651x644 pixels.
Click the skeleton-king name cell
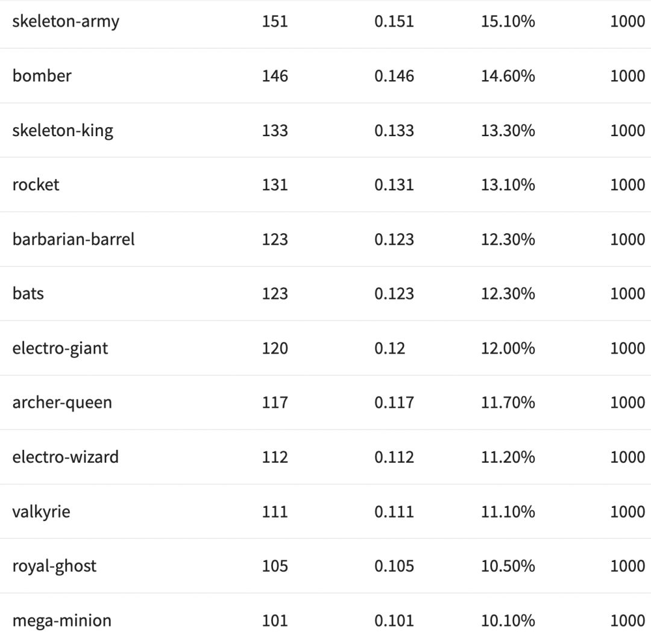click(x=63, y=131)
